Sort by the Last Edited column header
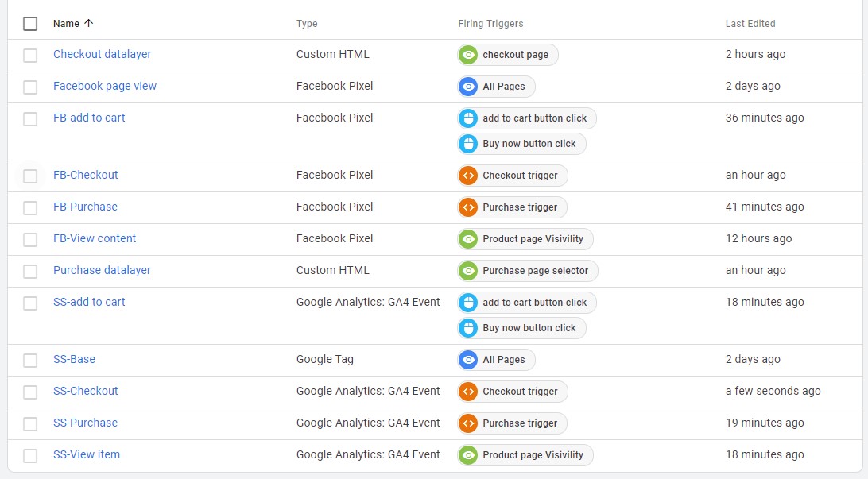The image size is (868, 479). point(750,24)
